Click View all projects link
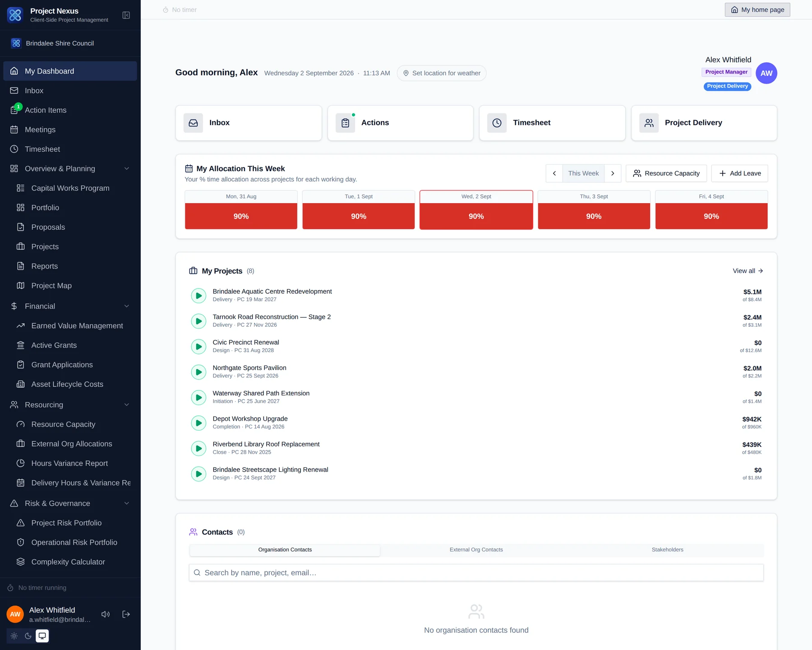The height and width of the screenshot is (650, 812). (748, 271)
